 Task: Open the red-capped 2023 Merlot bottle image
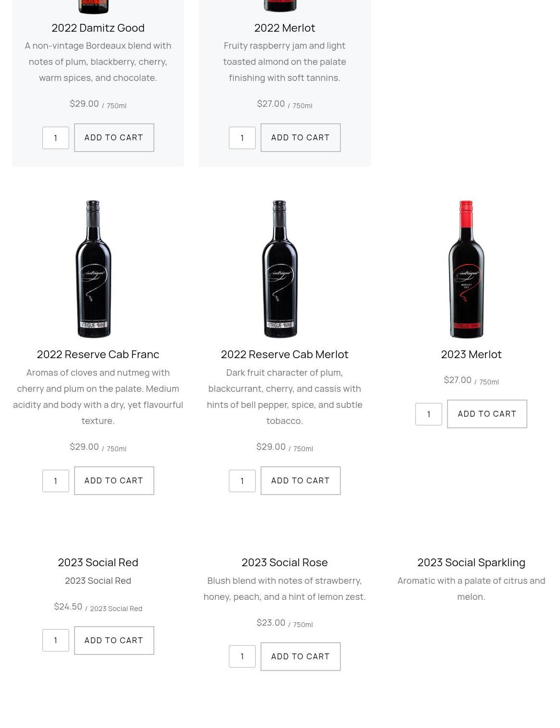(x=467, y=269)
